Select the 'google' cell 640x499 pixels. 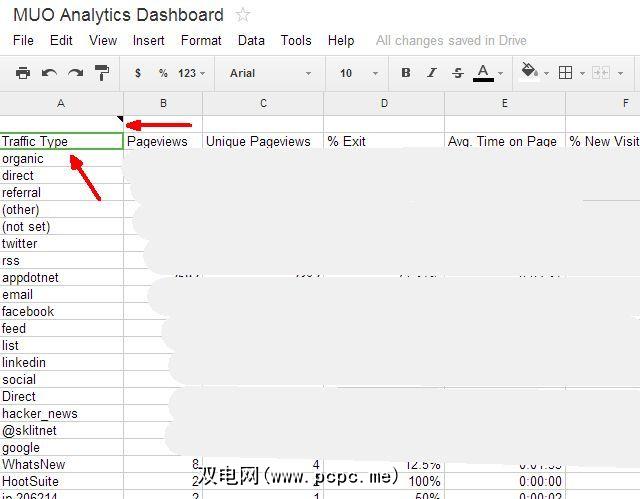point(61,448)
